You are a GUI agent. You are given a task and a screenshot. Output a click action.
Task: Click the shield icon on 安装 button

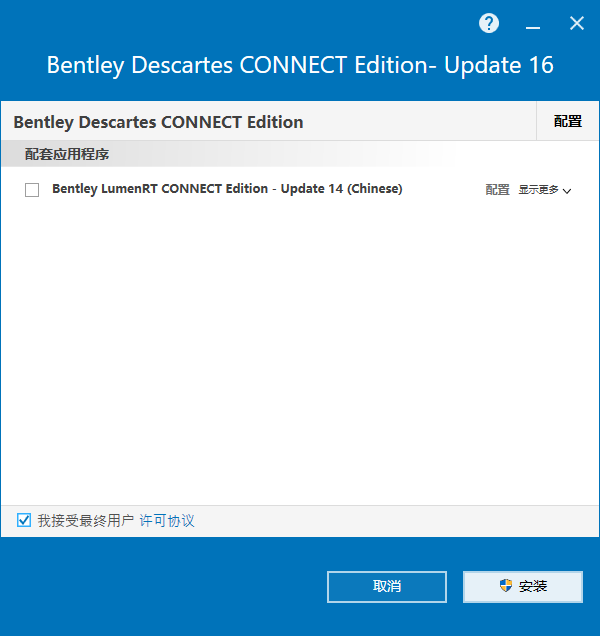coord(505,586)
